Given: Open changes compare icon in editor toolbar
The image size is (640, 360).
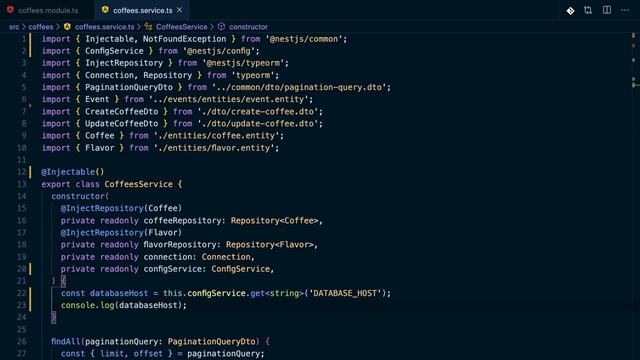Looking at the screenshot, I should coord(588,10).
